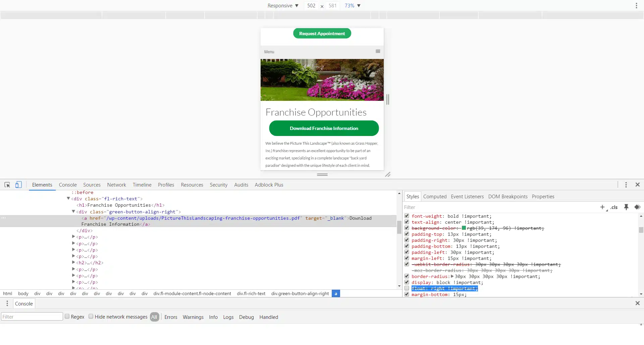
Task: Click the inspect element picker icon
Action: 7,185
